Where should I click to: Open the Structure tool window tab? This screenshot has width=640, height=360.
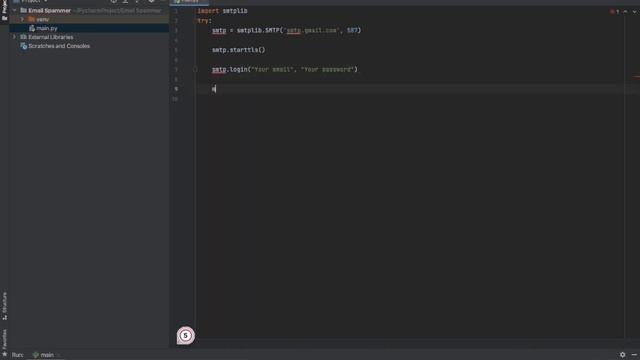pos(4,306)
